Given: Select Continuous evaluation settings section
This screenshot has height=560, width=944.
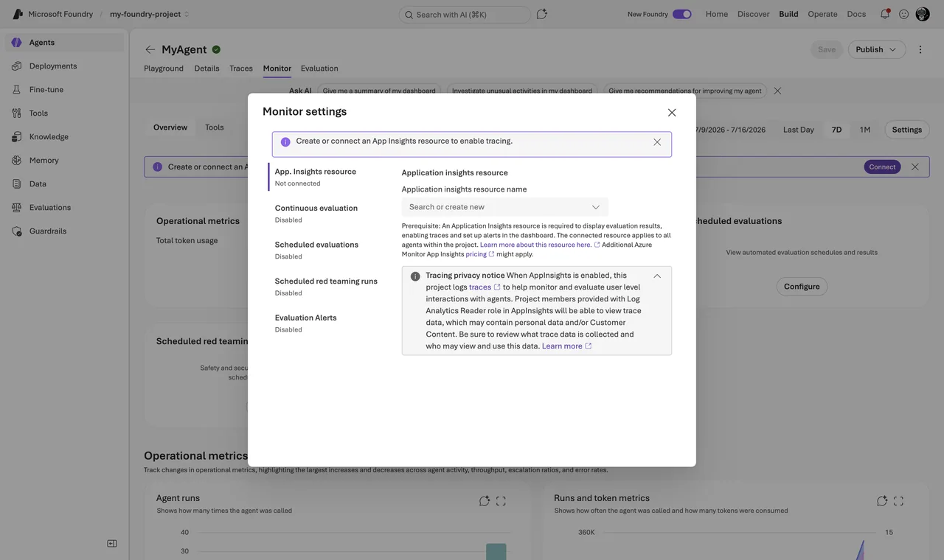Looking at the screenshot, I should click(316, 213).
